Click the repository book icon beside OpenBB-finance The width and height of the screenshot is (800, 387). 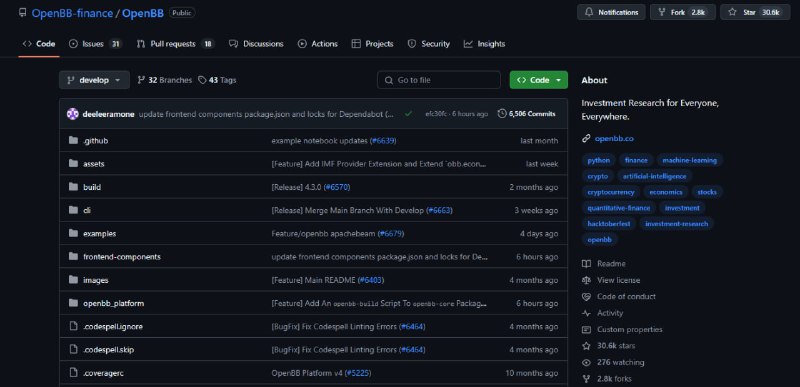click(x=22, y=13)
